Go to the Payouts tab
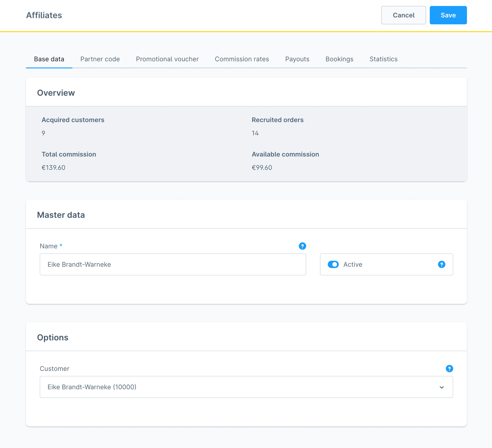Image resolution: width=492 pixels, height=448 pixels. pyautogui.click(x=297, y=59)
